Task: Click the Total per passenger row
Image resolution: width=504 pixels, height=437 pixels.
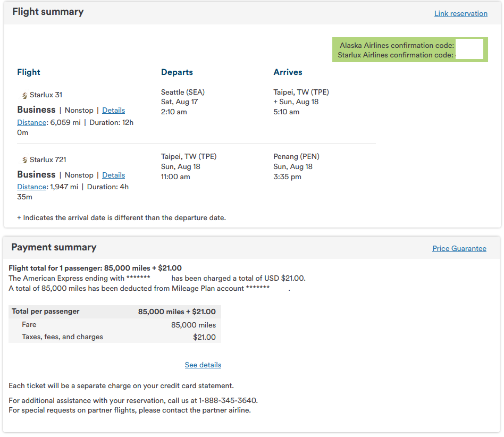Action: (x=115, y=312)
